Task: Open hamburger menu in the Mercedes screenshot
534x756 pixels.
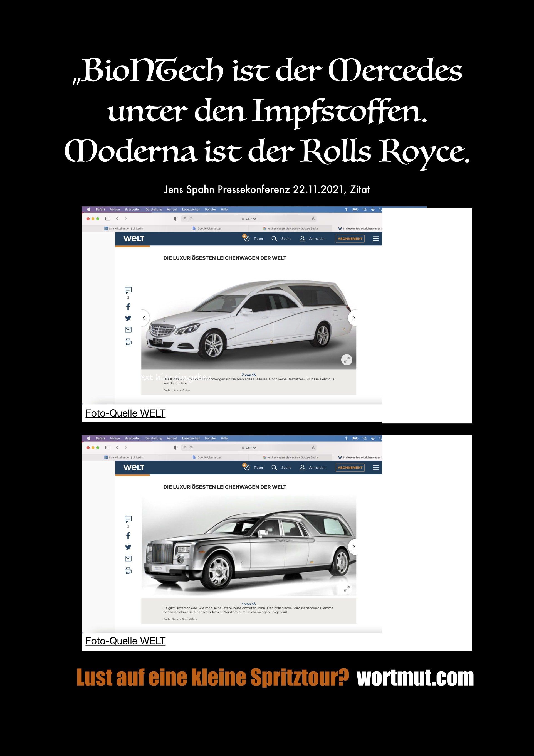Action: click(376, 238)
